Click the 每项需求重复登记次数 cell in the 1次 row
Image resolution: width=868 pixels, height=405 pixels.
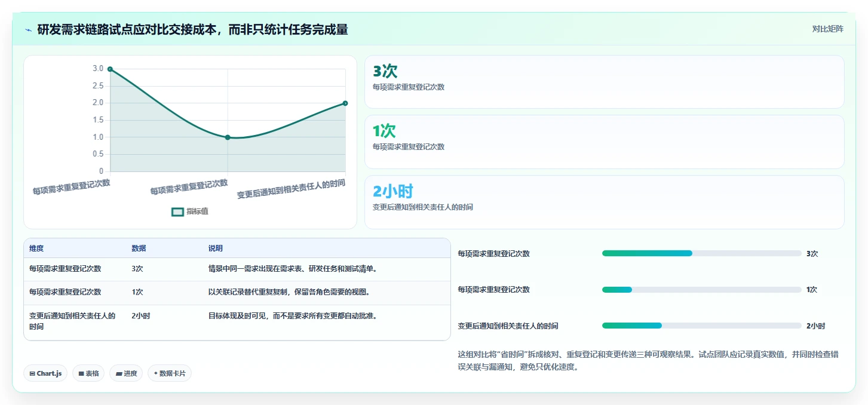click(65, 292)
